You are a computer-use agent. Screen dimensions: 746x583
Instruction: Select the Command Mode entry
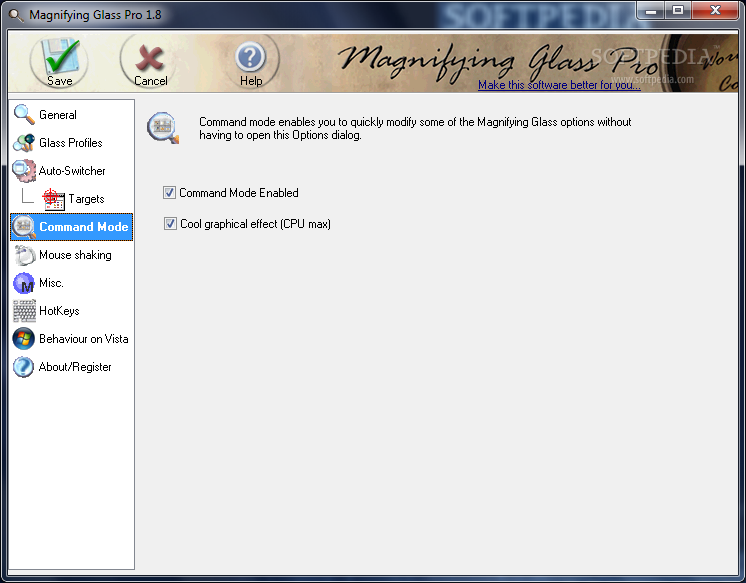click(x=71, y=227)
